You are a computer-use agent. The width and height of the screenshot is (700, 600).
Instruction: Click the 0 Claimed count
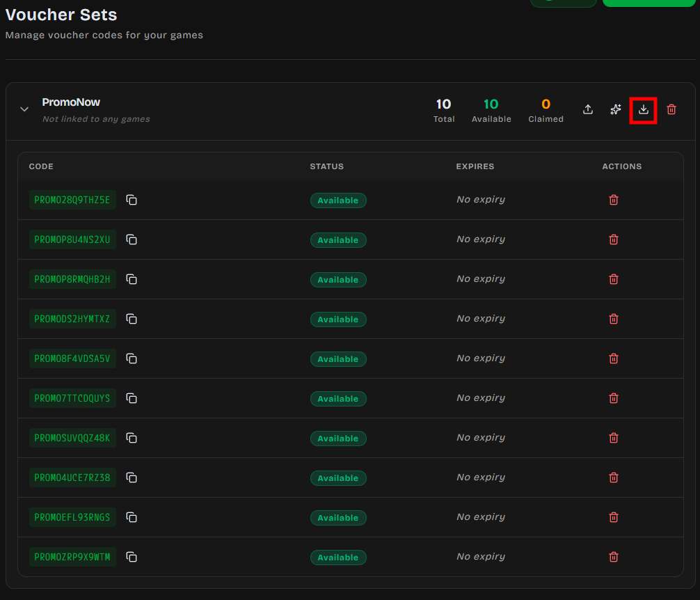pyautogui.click(x=546, y=110)
